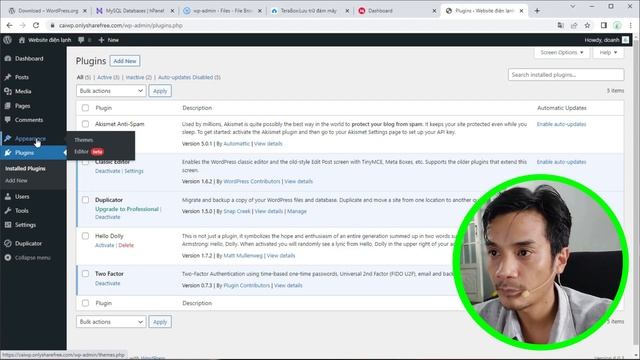Image resolution: width=640 pixels, height=360 pixels.
Task: Select Themes in Appearance flyout
Action: pos(84,140)
